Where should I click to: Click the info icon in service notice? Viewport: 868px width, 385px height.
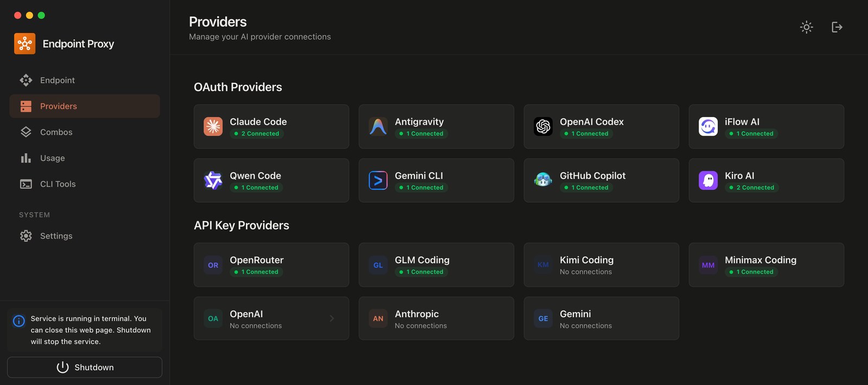pyautogui.click(x=18, y=321)
